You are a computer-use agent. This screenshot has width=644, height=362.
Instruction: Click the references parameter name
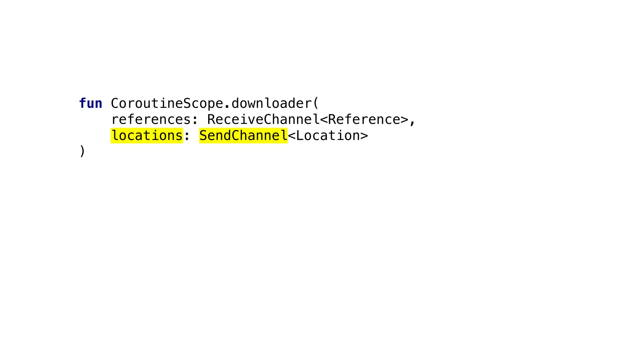151,120
